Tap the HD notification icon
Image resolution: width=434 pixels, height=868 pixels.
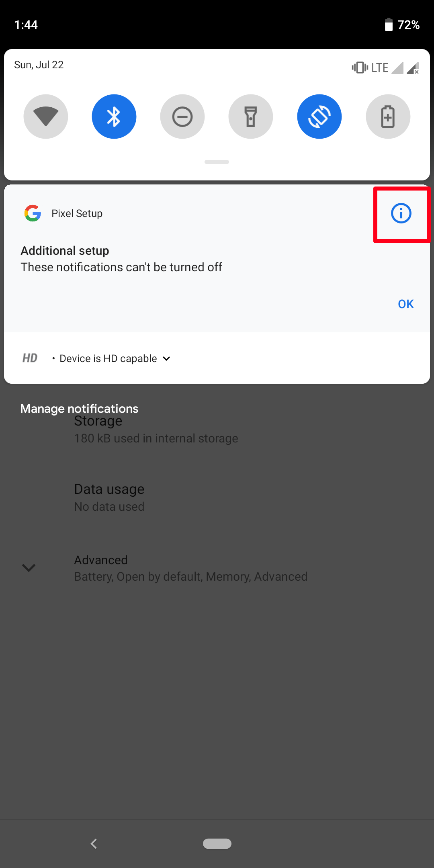click(30, 358)
